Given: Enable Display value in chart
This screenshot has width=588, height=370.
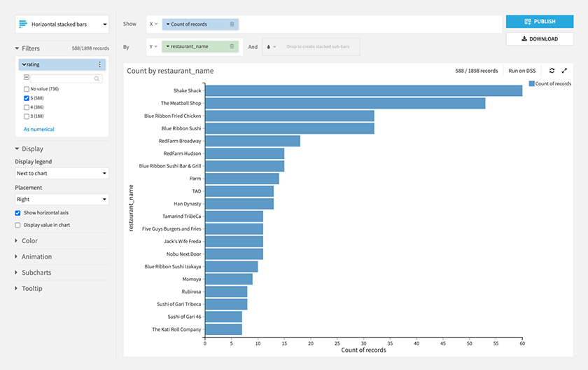Looking at the screenshot, I should pos(17,225).
